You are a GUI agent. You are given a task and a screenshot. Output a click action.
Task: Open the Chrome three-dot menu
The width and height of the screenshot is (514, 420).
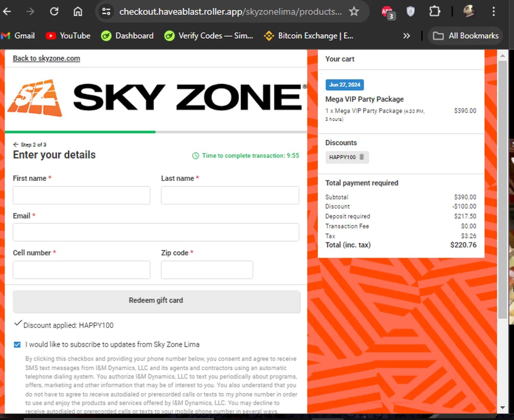[494, 12]
